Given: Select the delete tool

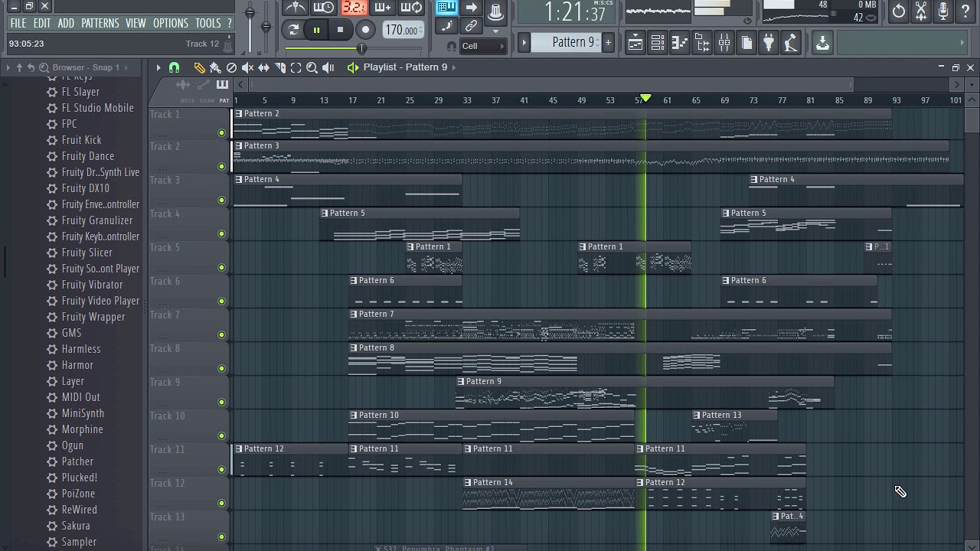Looking at the screenshot, I should [x=231, y=67].
